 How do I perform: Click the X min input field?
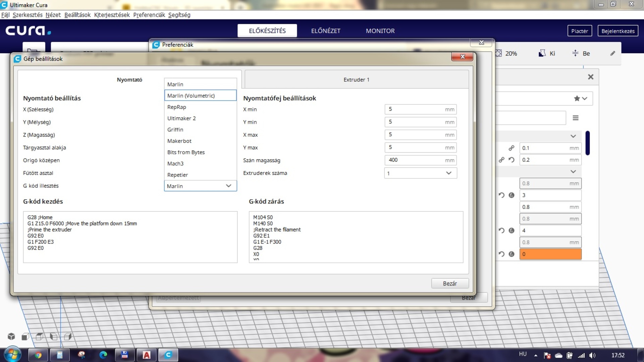click(421, 109)
